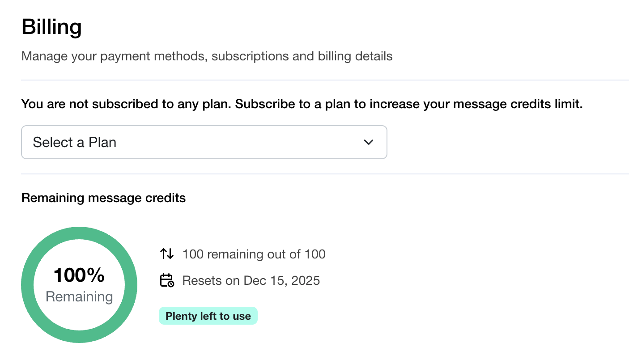Click the green circular credit indicator
Image resolution: width=629 pixels, height=364 pixels.
click(x=79, y=233)
